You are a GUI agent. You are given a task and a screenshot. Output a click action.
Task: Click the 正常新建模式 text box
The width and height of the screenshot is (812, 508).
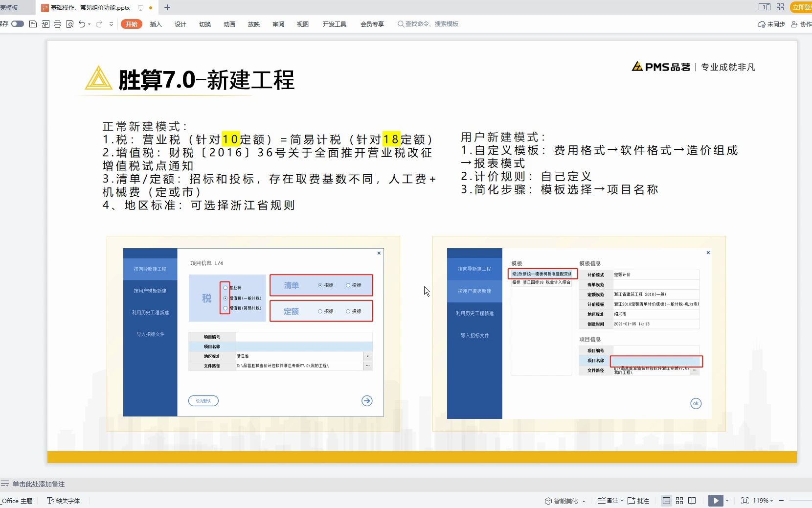tap(269, 166)
